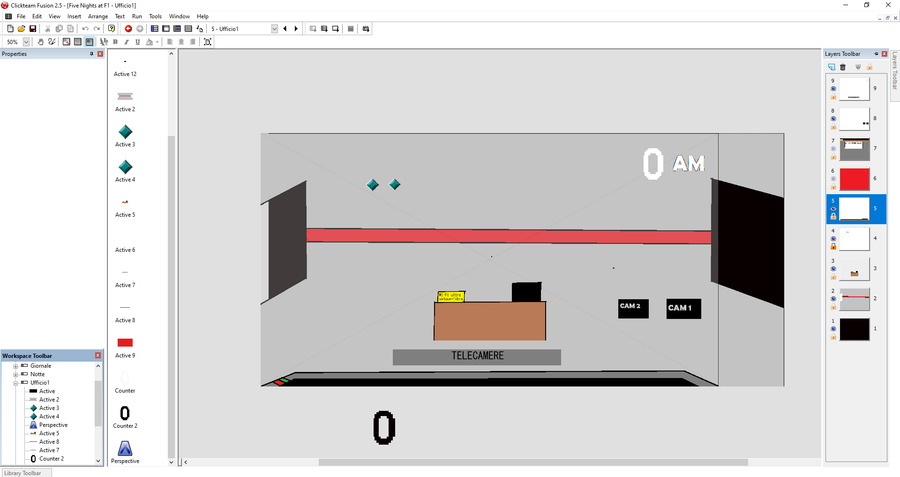Open the Insert menu
Image resolution: width=900 pixels, height=477 pixels.
point(74,16)
